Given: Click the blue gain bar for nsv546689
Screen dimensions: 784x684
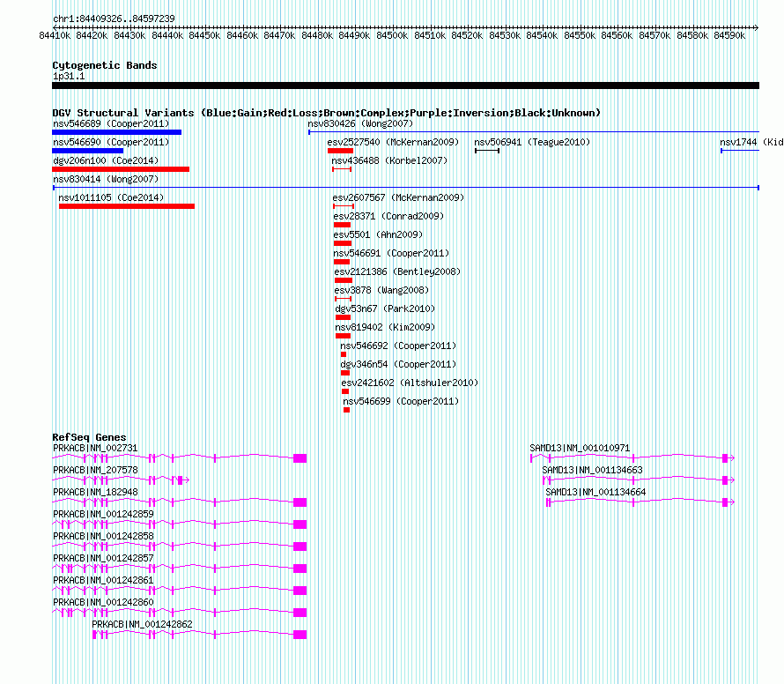Looking at the screenshot, I should click(x=116, y=132).
